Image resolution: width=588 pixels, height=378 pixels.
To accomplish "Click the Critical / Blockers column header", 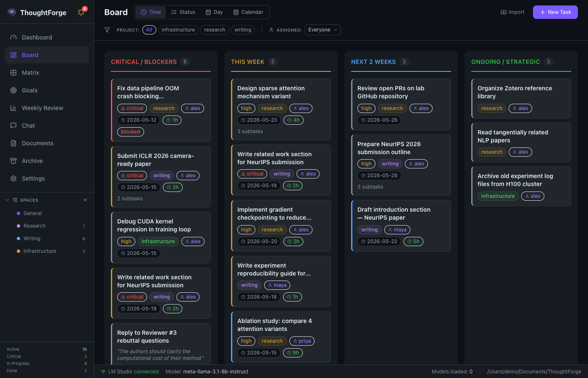I will point(144,62).
